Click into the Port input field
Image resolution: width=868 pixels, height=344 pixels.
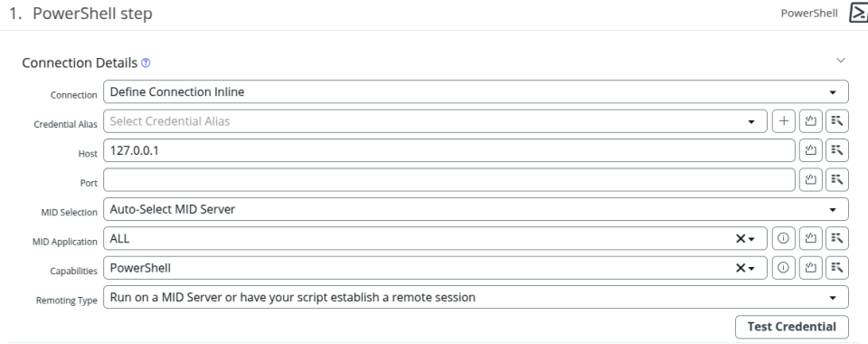(449, 179)
